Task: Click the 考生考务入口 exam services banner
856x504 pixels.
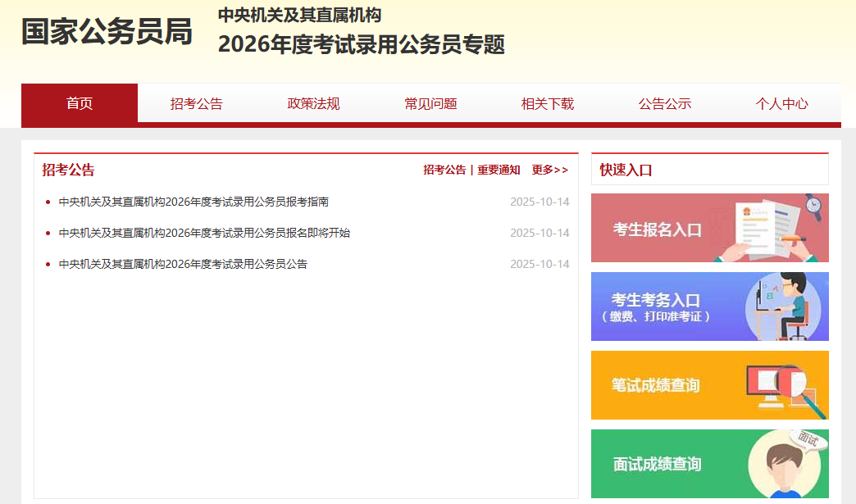Action: [709, 306]
